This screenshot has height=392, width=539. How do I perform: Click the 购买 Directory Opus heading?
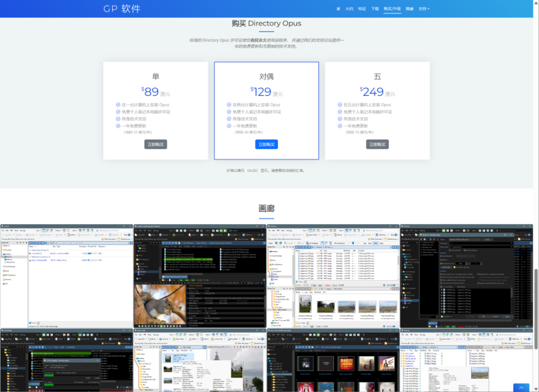coord(266,24)
